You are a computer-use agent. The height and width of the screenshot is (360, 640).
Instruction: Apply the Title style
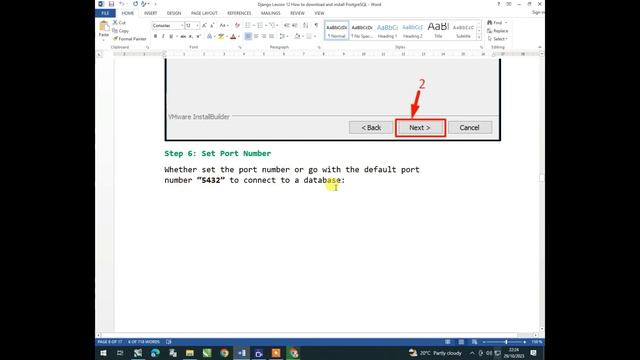tap(438, 31)
